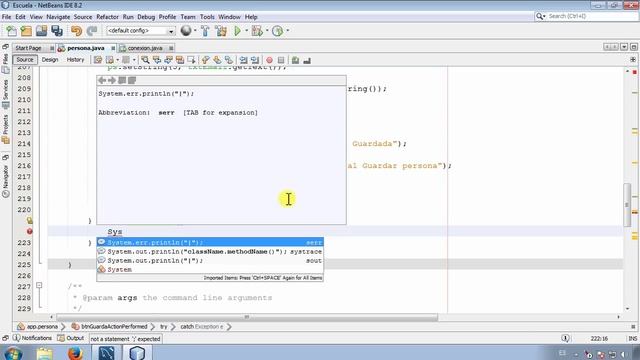
Task: Click the grayed Redo icon
Action: click(92, 31)
